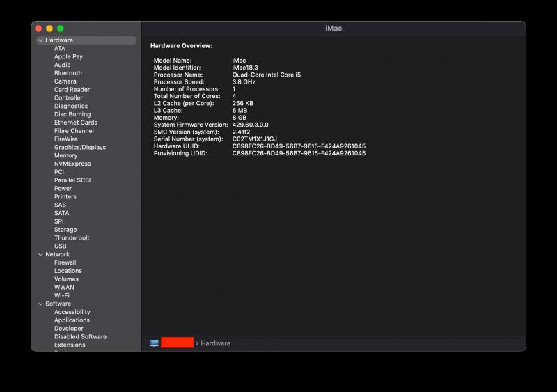Click processor name Quad-Core Intel Core i5
This screenshot has height=392, width=557.
[267, 75]
